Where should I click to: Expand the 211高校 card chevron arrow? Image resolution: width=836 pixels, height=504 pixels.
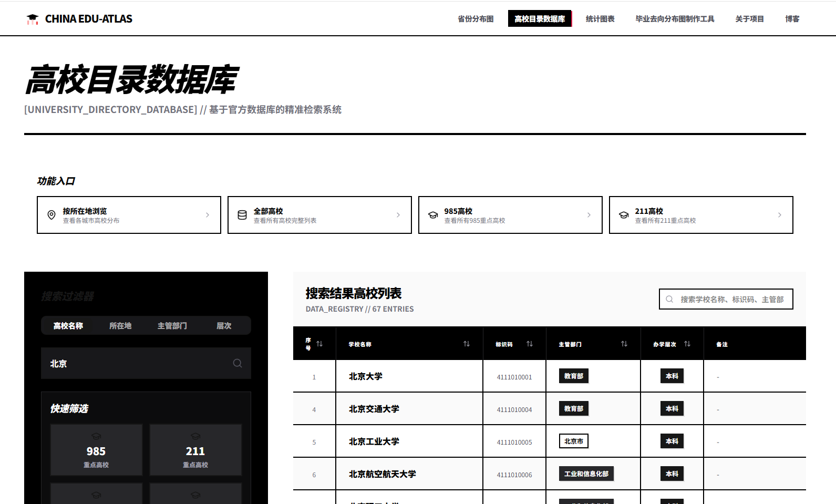779,215
